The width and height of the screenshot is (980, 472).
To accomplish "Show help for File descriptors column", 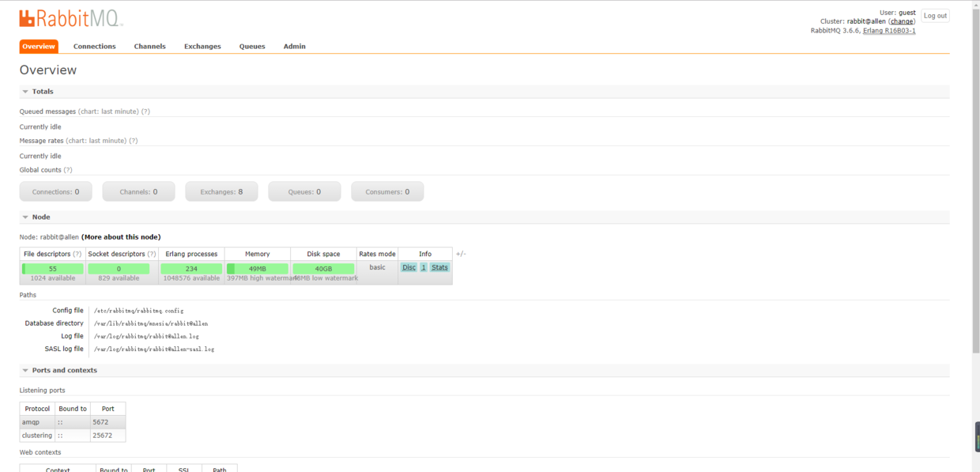I will 77,254.
